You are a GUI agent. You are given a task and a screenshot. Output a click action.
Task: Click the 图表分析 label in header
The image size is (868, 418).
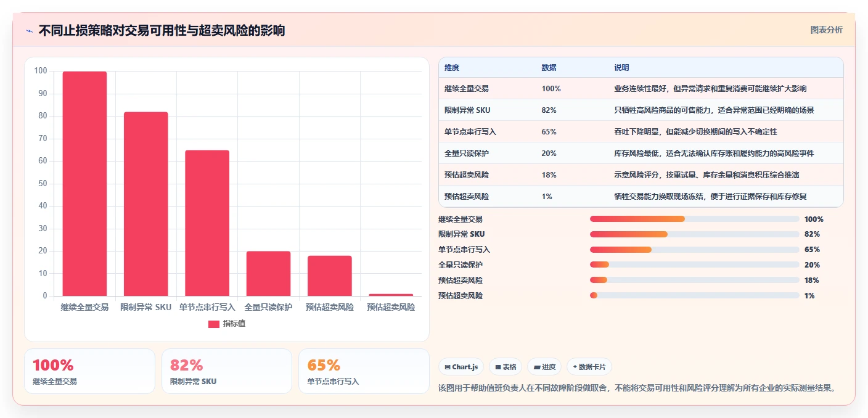coord(826,30)
